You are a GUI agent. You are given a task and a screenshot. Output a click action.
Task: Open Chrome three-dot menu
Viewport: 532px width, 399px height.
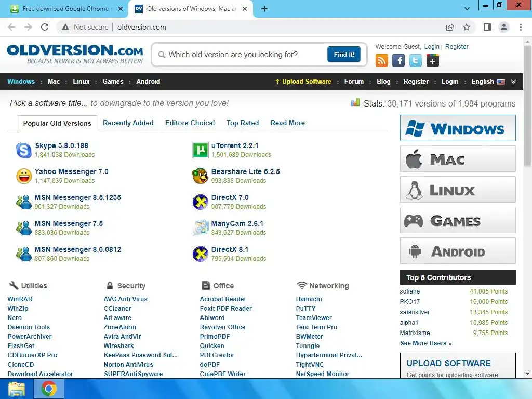coord(521,27)
